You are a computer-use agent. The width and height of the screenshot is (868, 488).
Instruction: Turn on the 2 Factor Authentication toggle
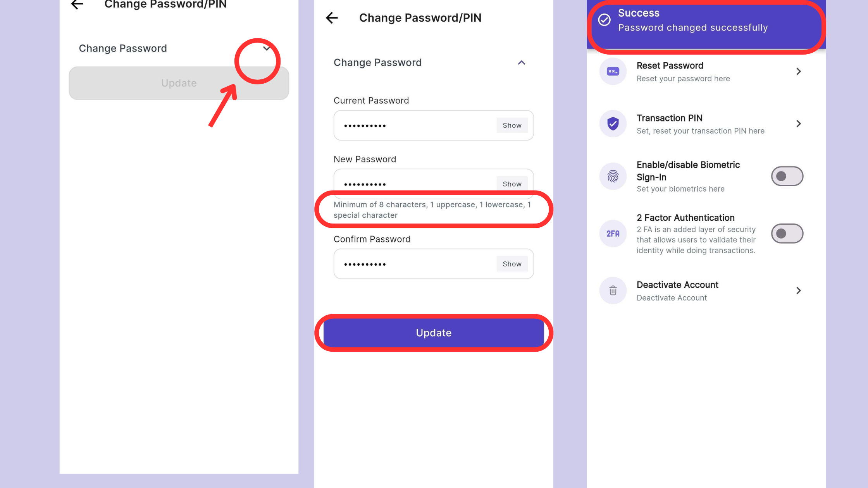787,234
